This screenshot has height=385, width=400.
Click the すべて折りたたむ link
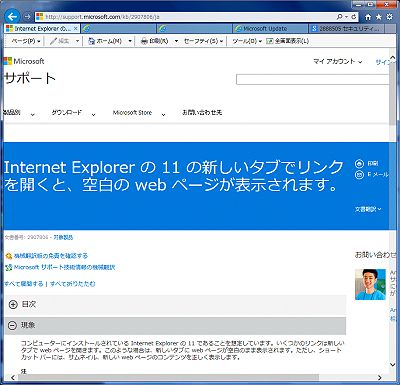tap(72, 284)
